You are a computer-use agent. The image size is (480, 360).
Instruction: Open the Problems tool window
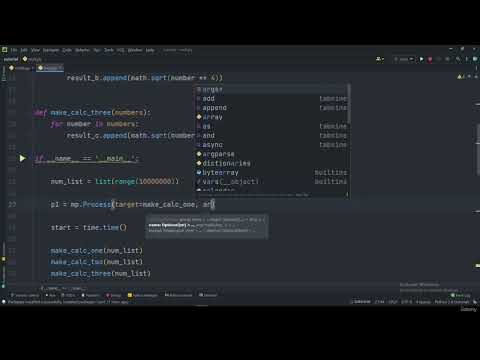pyautogui.click(x=91, y=295)
